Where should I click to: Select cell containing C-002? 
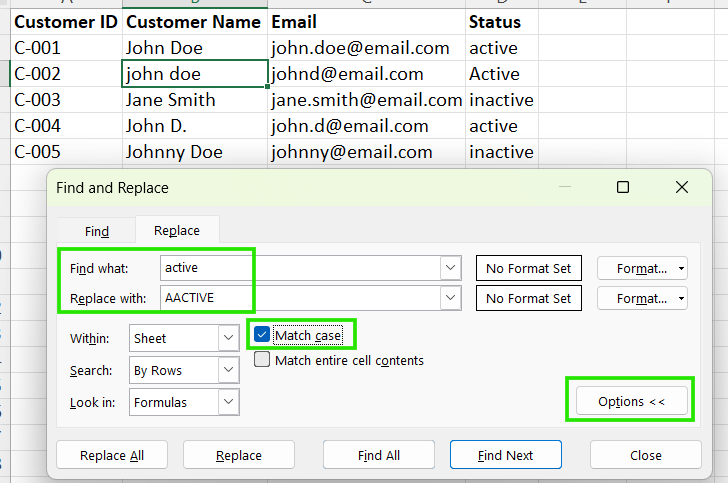click(66, 74)
